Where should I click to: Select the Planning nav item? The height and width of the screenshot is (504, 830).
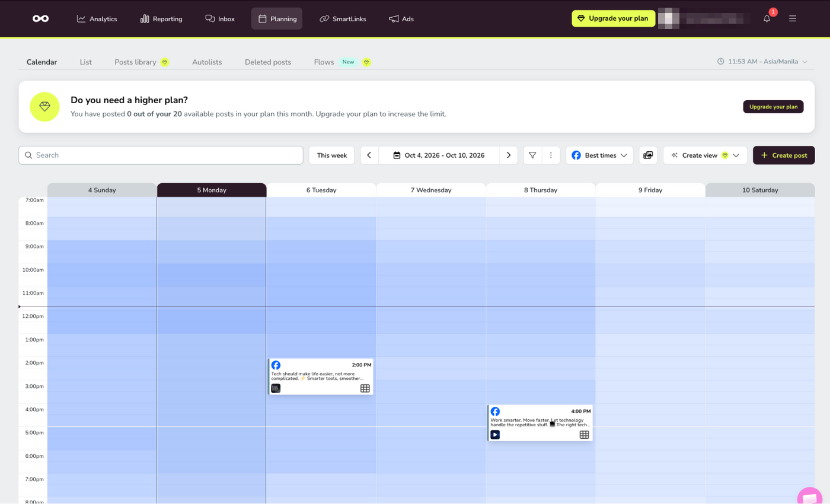pyautogui.click(x=277, y=18)
